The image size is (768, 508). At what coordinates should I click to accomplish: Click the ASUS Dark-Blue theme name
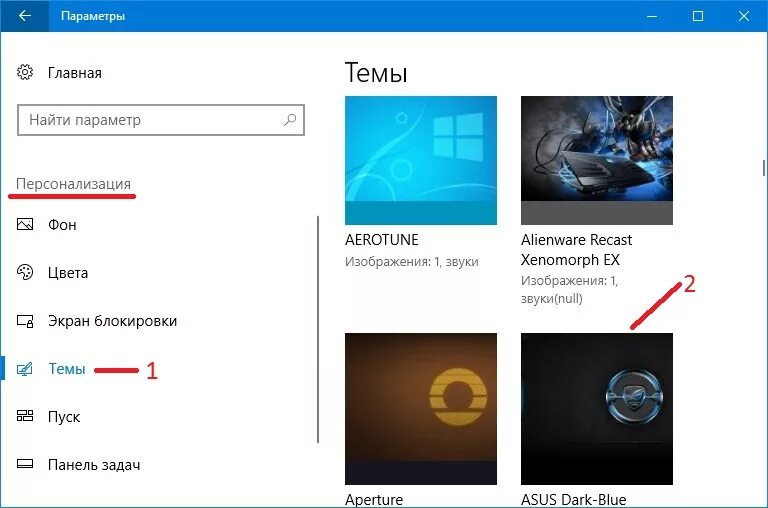pyautogui.click(x=574, y=500)
